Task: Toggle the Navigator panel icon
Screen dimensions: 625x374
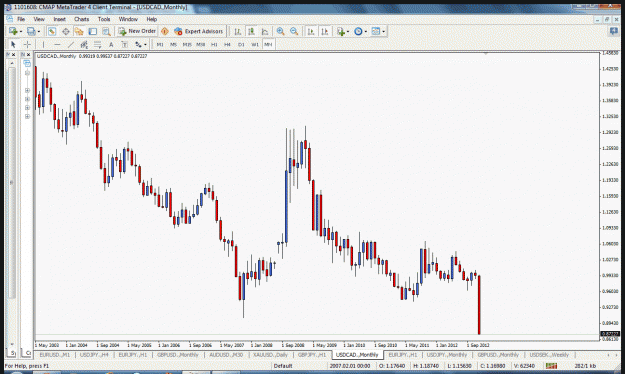Action: click(x=79, y=31)
